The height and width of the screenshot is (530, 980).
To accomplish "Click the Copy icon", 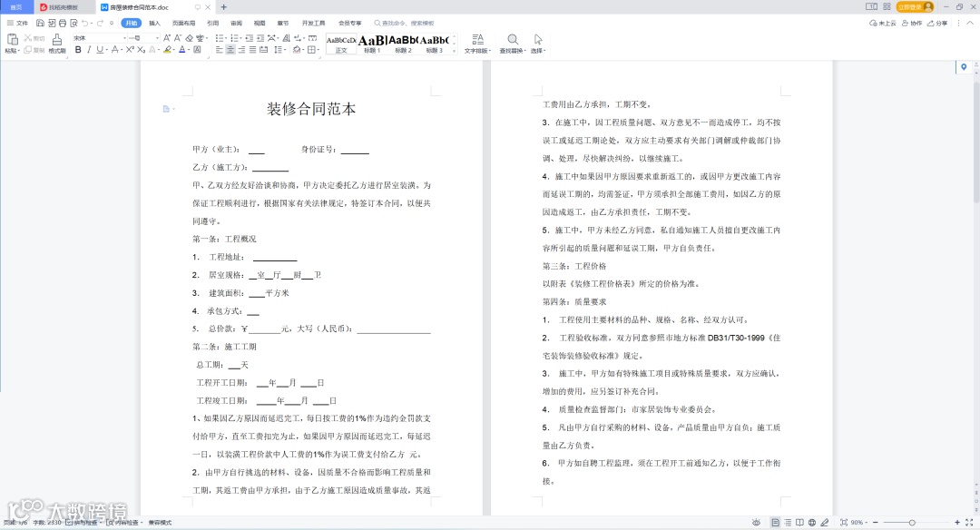I will (28, 50).
